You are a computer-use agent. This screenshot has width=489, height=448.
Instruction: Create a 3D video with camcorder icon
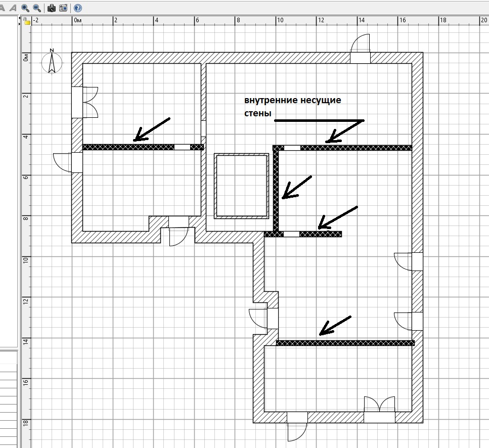point(63,8)
